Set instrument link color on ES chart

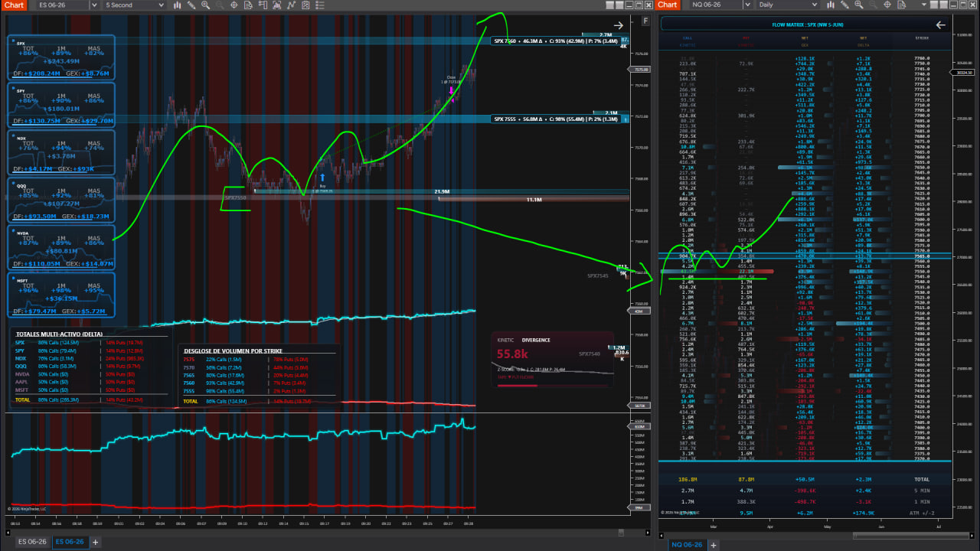click(610, 5)
